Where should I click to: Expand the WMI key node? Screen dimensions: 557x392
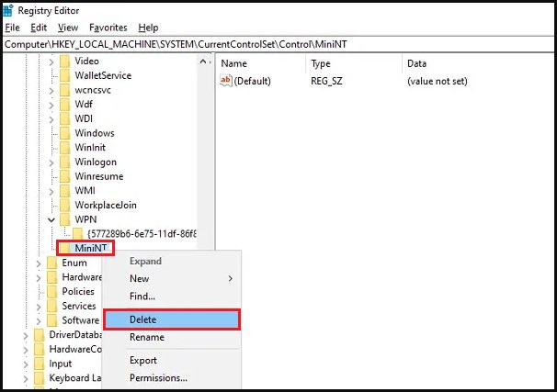51,190
